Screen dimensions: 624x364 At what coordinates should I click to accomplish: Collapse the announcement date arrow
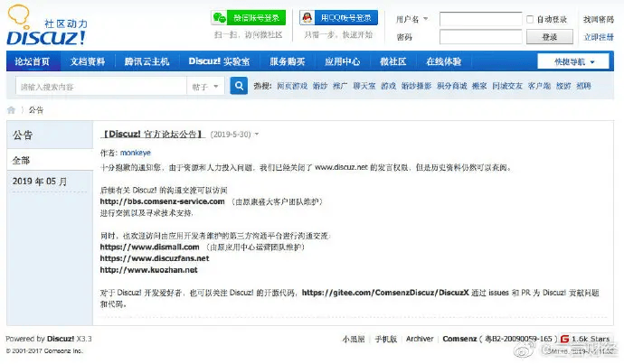[x=258, y=134]
